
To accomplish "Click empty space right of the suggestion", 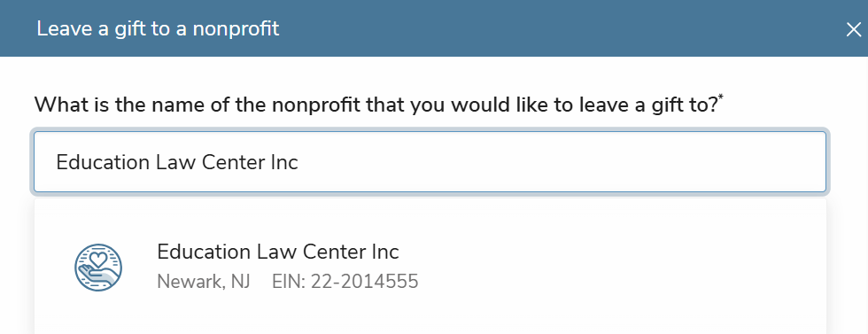I will point(620,267).
